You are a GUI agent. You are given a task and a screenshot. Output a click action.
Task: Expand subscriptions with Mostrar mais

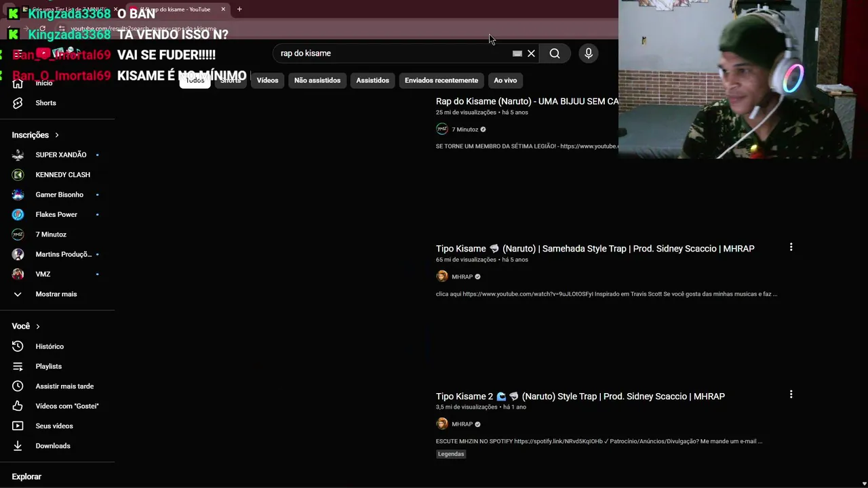58,294
